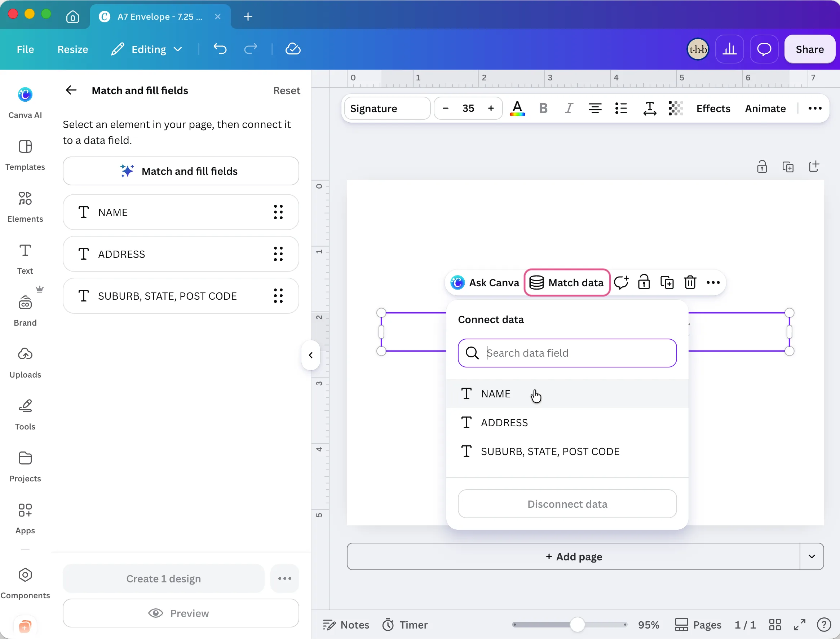Open the Uploads sidebar panel

coord(25,363)
